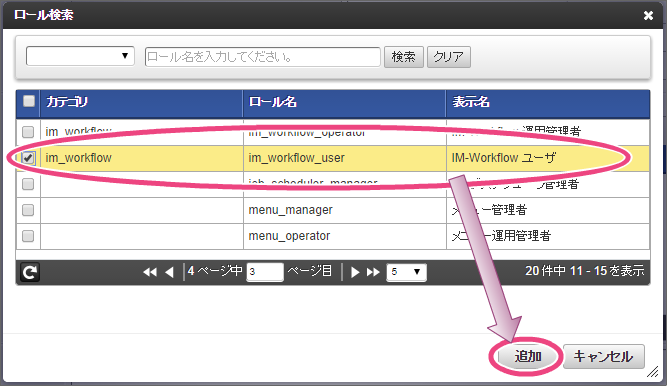Select the menu_operator cell
The height and width of the screenshot is (386, 667).
[x=345, y=236]
